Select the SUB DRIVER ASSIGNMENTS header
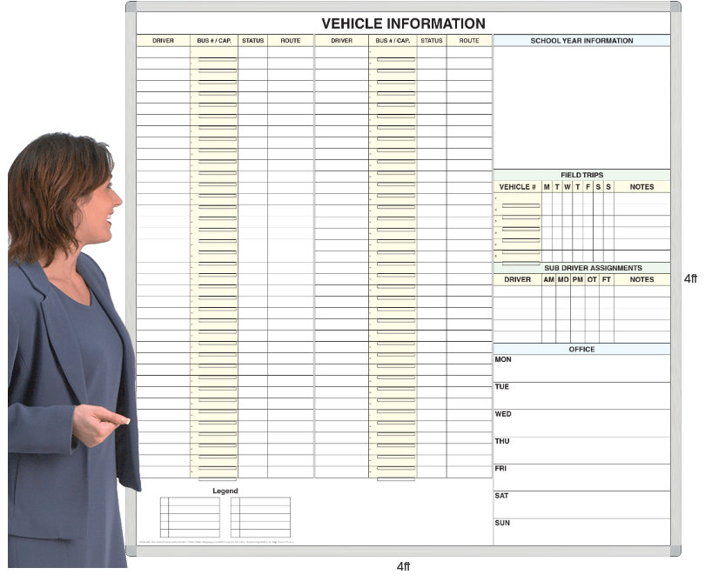The height and width of the screenshot is (588, 705). click(581, 268)
